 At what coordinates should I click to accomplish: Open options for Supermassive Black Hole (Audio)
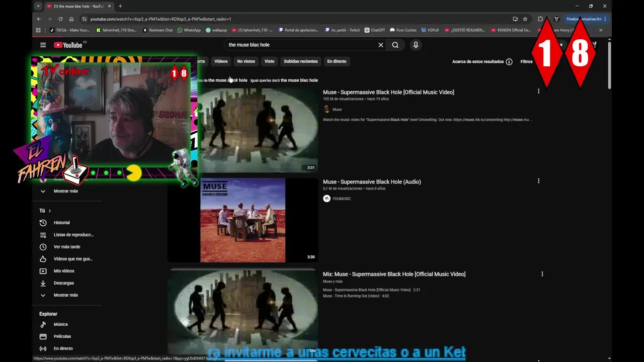538,181
